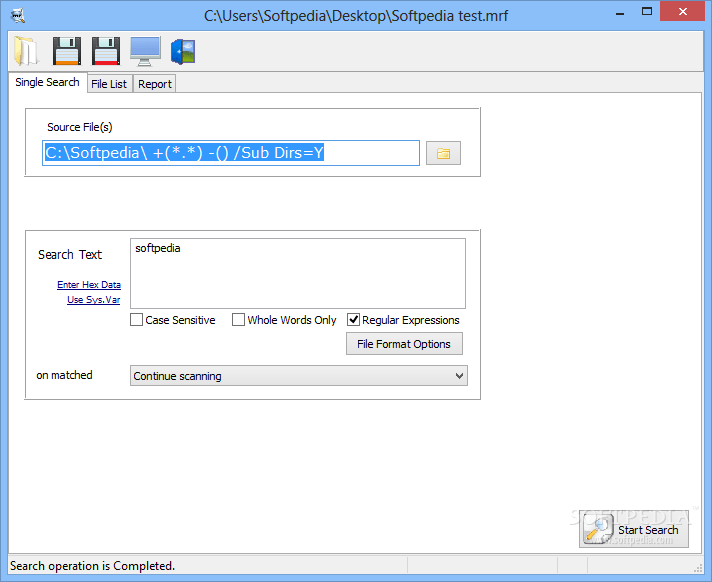This screenshot has height=582, width=712.
Task: Click the second floppy disk save-as icon
Action: click(106, 51)
